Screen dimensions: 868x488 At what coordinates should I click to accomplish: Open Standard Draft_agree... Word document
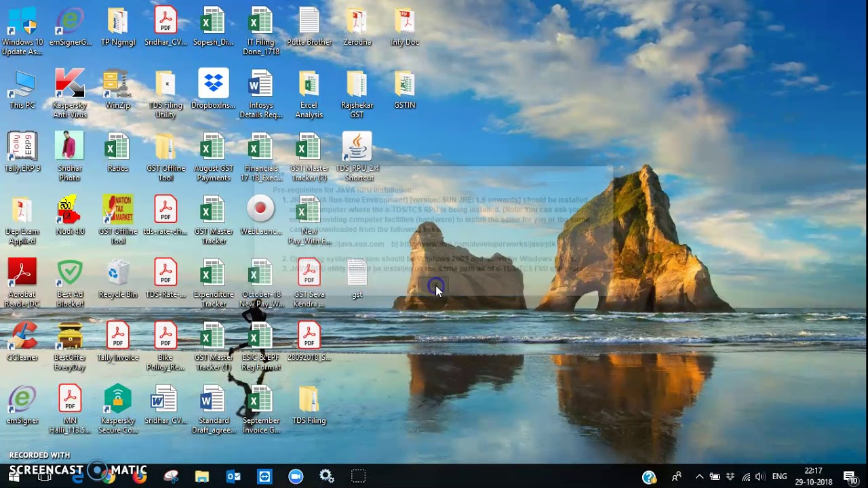(x=213, y=409)
